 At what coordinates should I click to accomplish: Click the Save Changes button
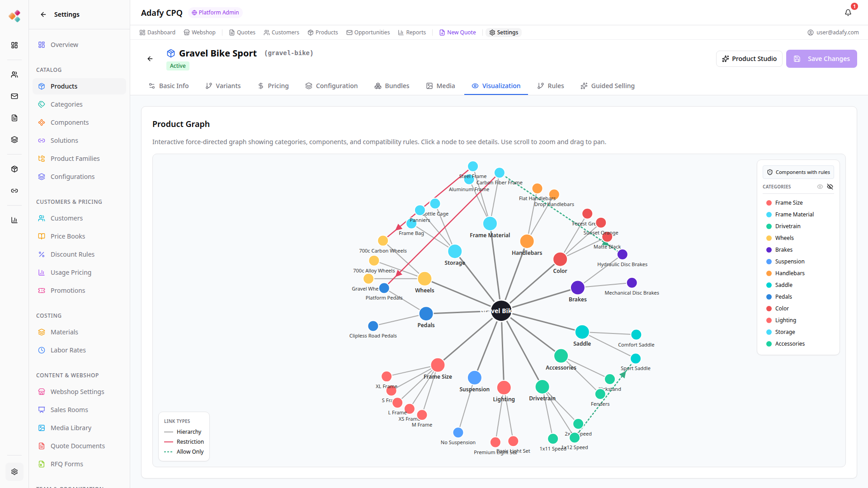(x=821, y=59)
